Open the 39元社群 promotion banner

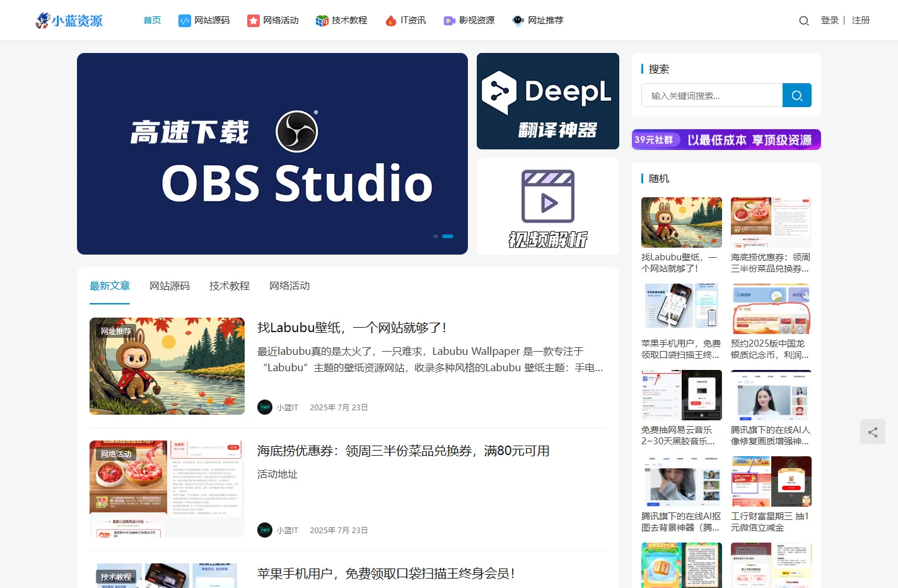pos(726,139)
